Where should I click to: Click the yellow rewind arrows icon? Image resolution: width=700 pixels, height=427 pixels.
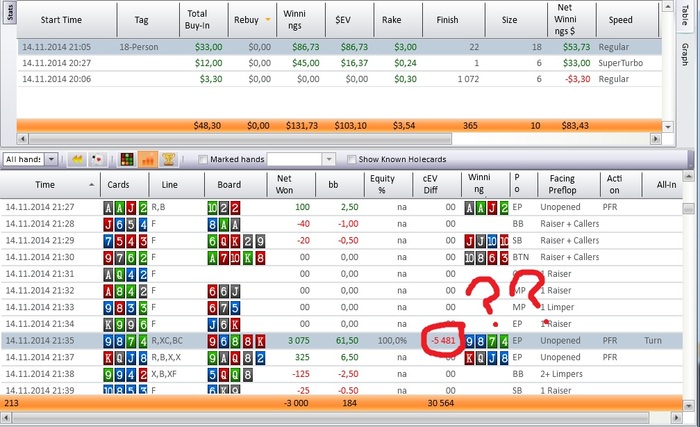point(77,159)
